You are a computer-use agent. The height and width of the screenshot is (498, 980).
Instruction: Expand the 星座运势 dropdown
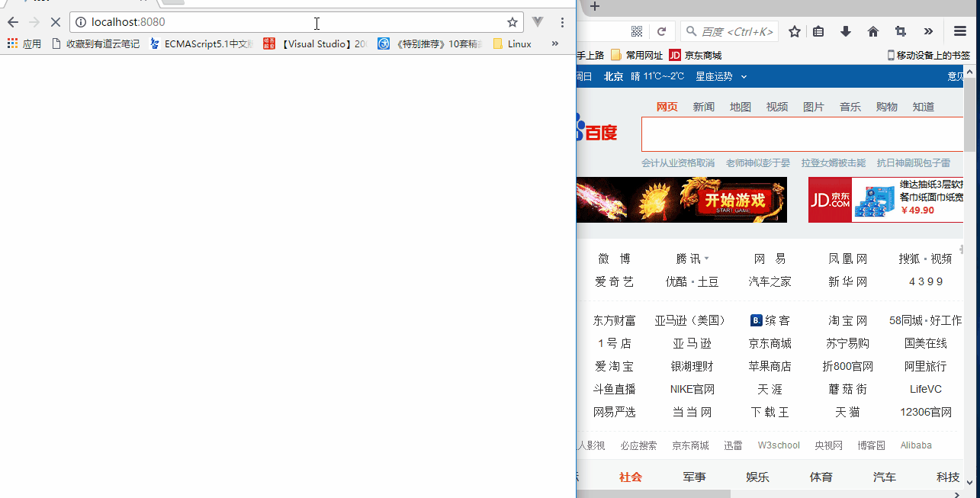pyautogui.click(x=721, y=76)
